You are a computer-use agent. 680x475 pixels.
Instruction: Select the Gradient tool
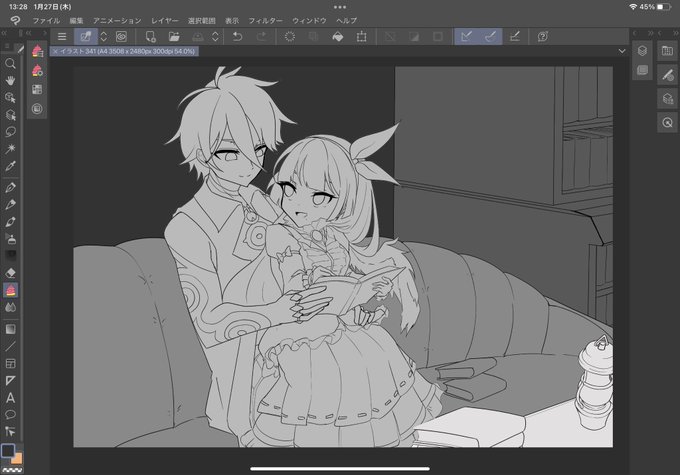(10, 329)
